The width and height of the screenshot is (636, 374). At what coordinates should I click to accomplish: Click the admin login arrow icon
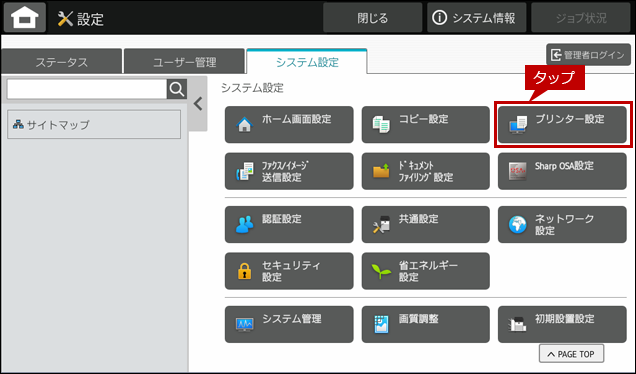(556, 55)
